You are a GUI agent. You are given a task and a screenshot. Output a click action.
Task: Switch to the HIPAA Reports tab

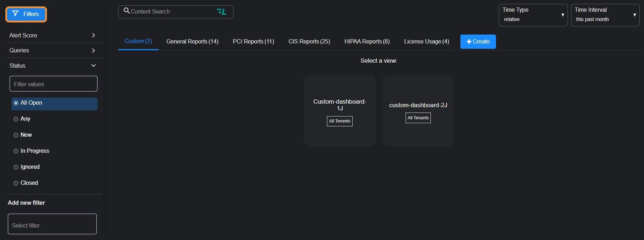tap(367, 42)
